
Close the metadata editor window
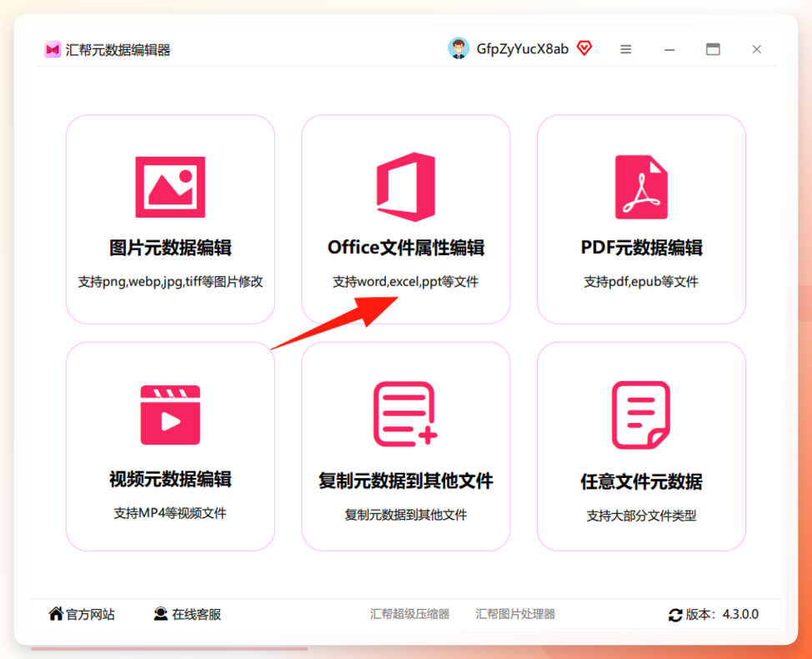click(x=757, y=49)
